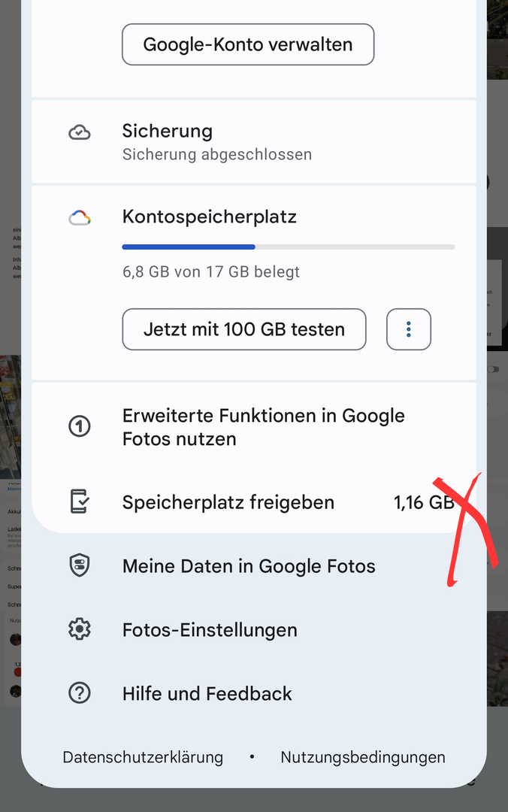Open the Nutzungsbedingungen link
This screenshot has height=812, width=508.
pos(363,757)
